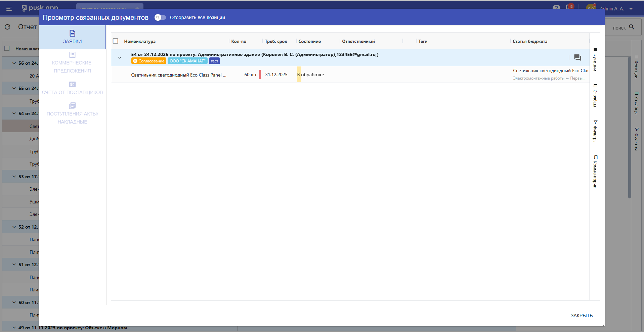
Task: Click the search magnifier icon near поиск
Action: pos(632,27)
